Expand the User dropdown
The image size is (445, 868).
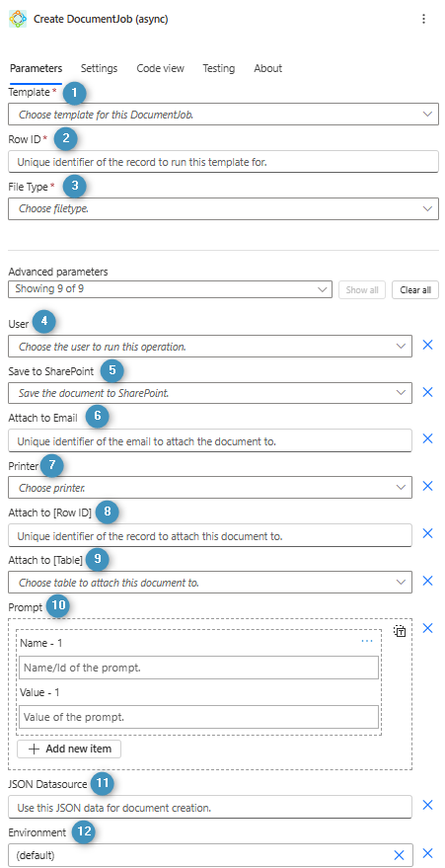[401, 346]
